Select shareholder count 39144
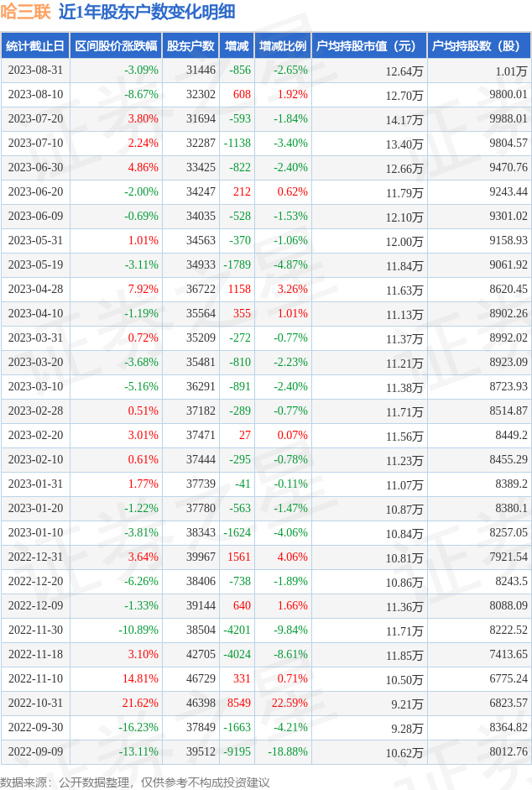Screen dimensions: 532x790 click(201, 605)
